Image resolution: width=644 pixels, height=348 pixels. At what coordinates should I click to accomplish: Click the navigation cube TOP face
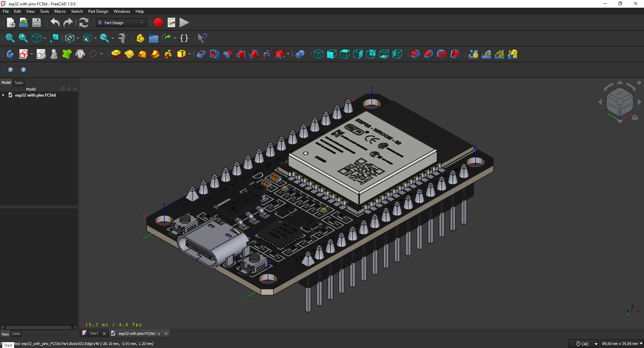[x=620, y=93]
